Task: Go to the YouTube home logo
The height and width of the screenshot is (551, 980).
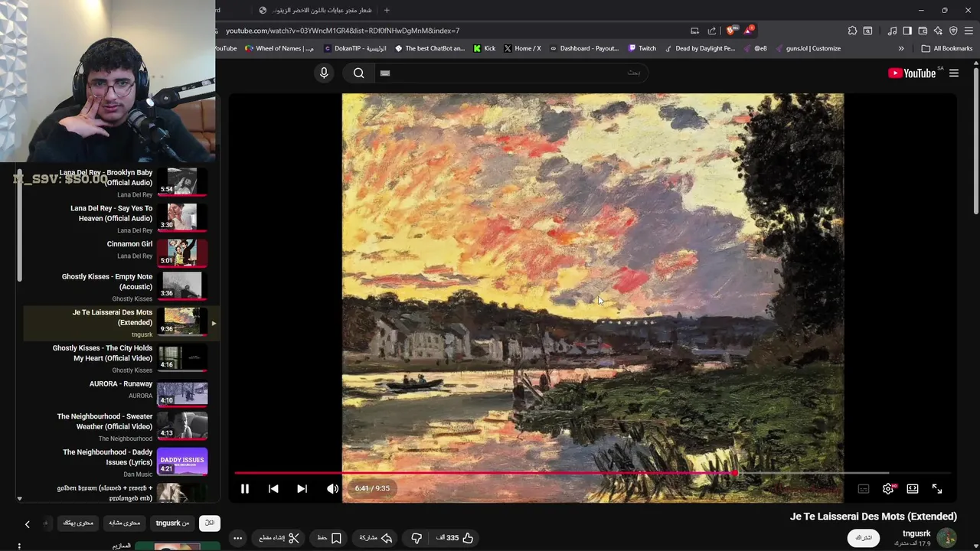Action: tap(912, 73)
